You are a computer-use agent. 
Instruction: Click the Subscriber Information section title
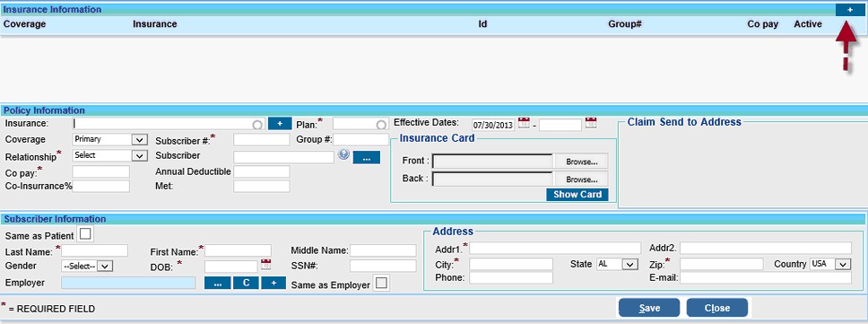(55, 219)
